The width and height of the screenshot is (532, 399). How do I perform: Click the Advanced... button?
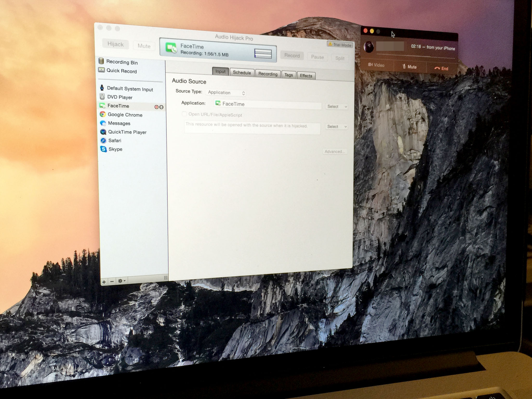click(335, 151)
